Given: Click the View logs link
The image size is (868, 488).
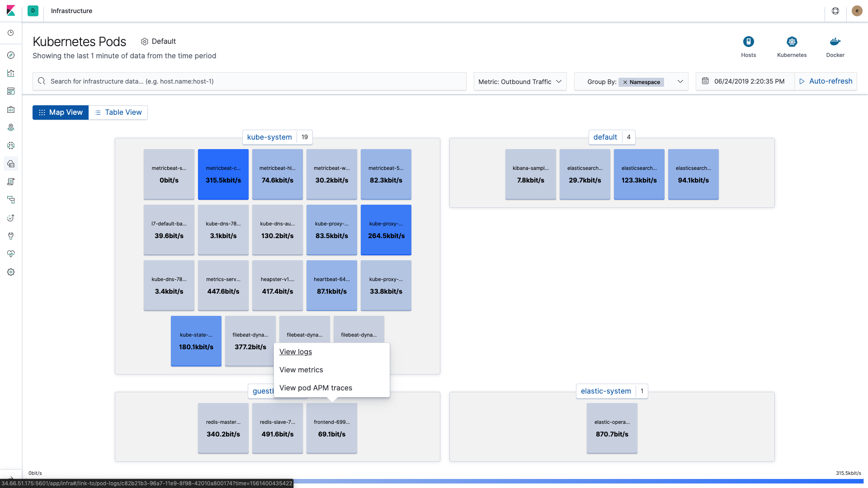Looking at the screenshot, I should 296,352.
